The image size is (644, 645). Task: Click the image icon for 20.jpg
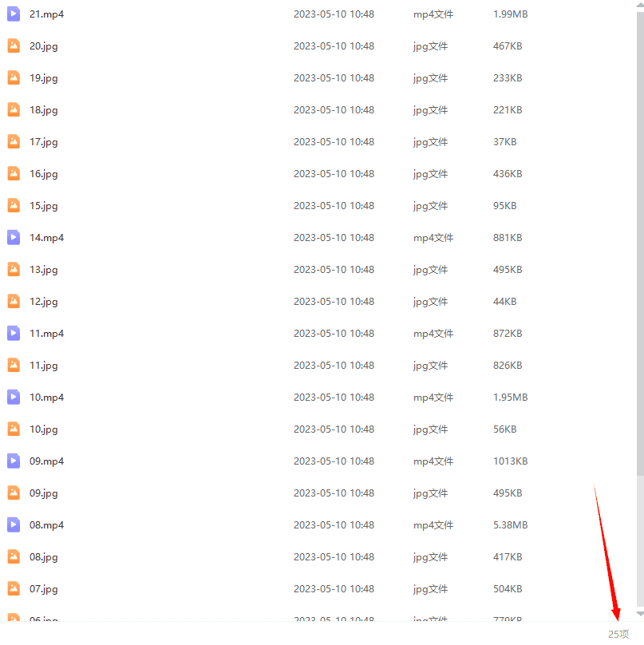(x=14, y=46)
